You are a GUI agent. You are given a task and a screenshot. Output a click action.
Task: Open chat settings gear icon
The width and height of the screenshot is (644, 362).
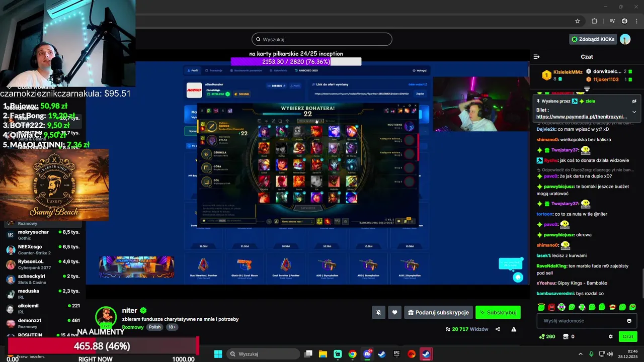click(611, 336)
